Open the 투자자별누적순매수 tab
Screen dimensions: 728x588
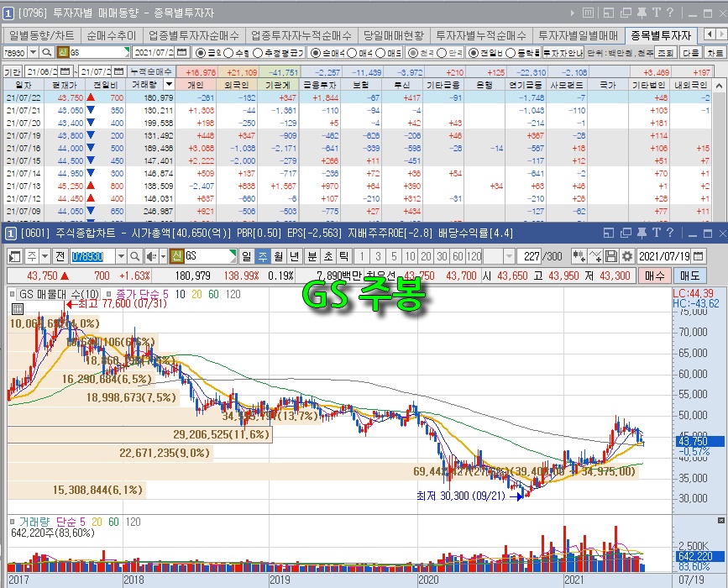481,35
